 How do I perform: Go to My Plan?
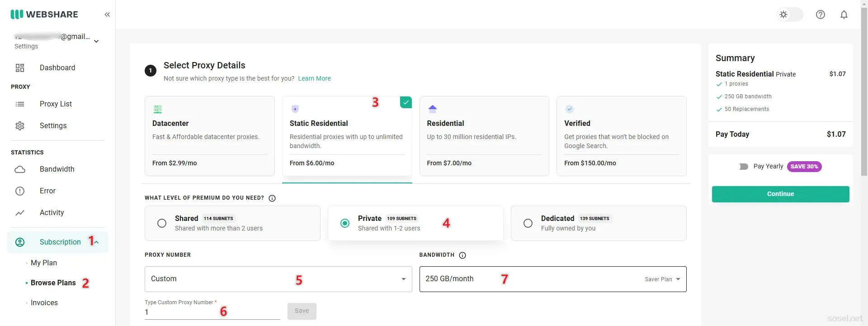point(44,263)
